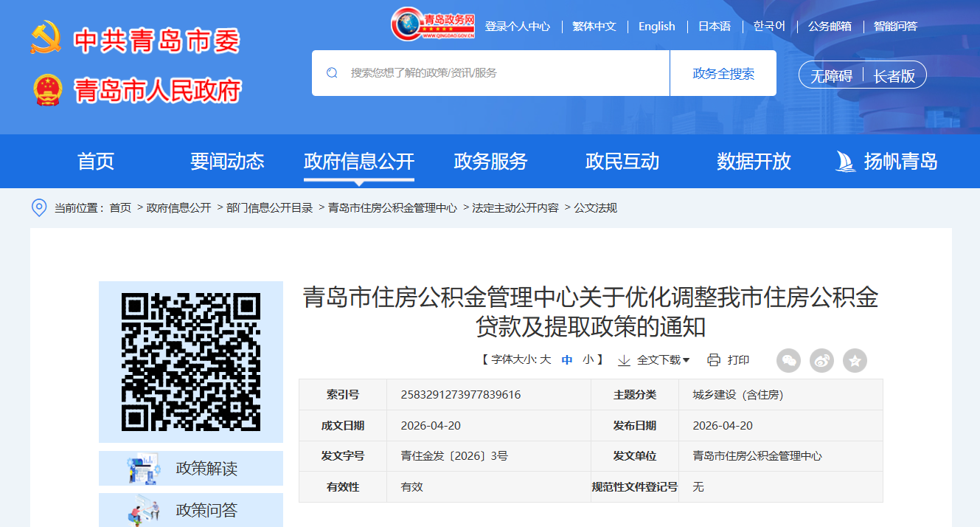
Task: Expand the 政策问答 sidebar section
Action: [190, 509]
